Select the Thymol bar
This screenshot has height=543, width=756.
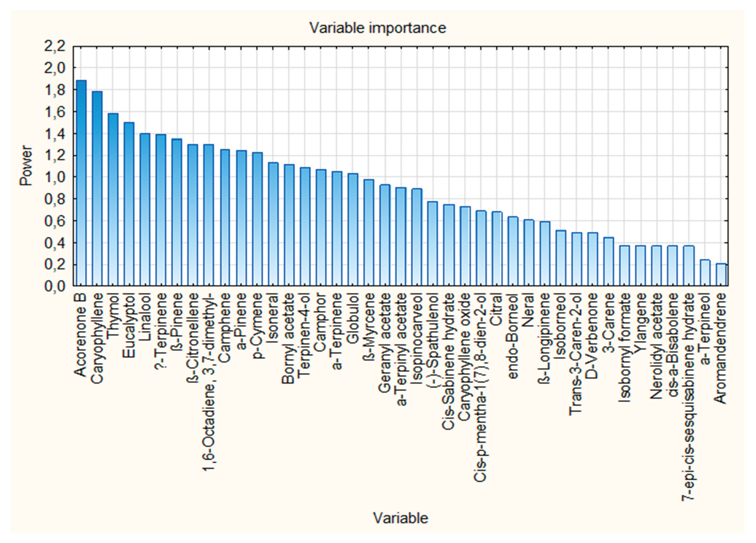click(x=113, y=200)
